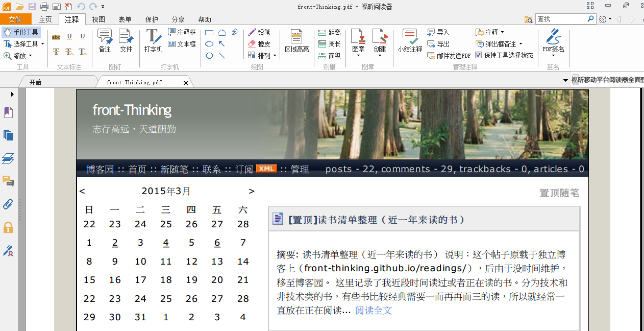Pick the Eraser (橡皮) tool
Viewport: 644px width, 331px height.
259,44
